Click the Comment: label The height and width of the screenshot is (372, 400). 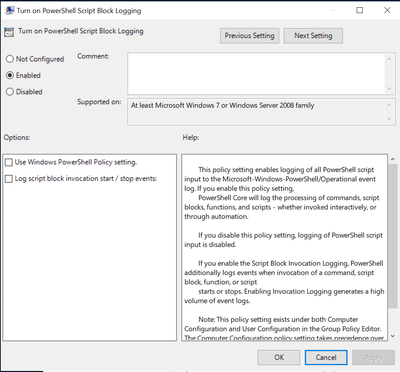pyautogui.click(x=93, y=56)
